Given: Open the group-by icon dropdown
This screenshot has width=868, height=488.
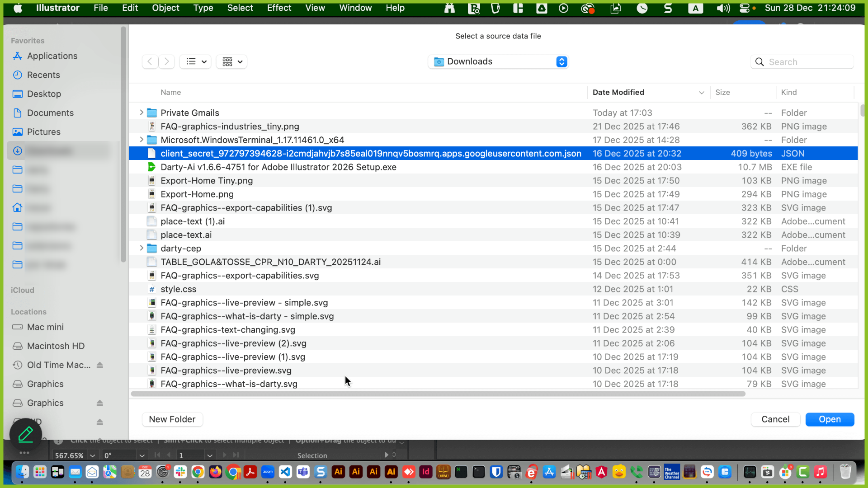Looking at the screenshot, I should click(232, 61).
